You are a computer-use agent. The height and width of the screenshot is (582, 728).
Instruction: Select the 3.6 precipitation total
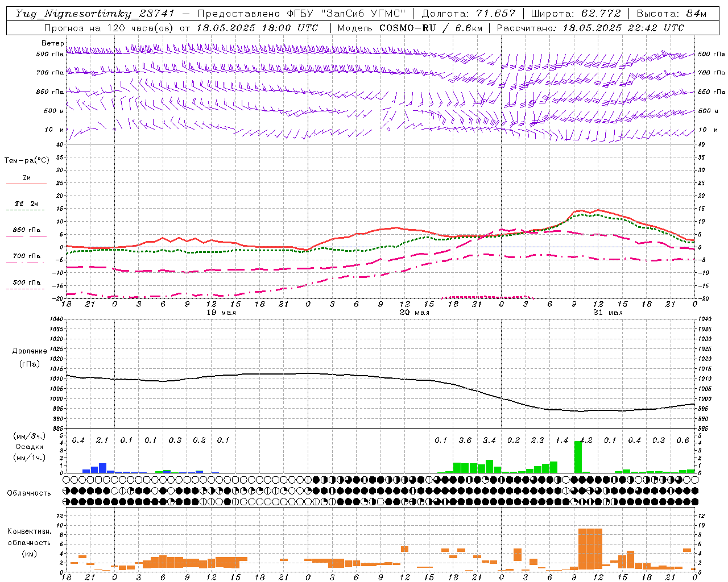(465, 440)
